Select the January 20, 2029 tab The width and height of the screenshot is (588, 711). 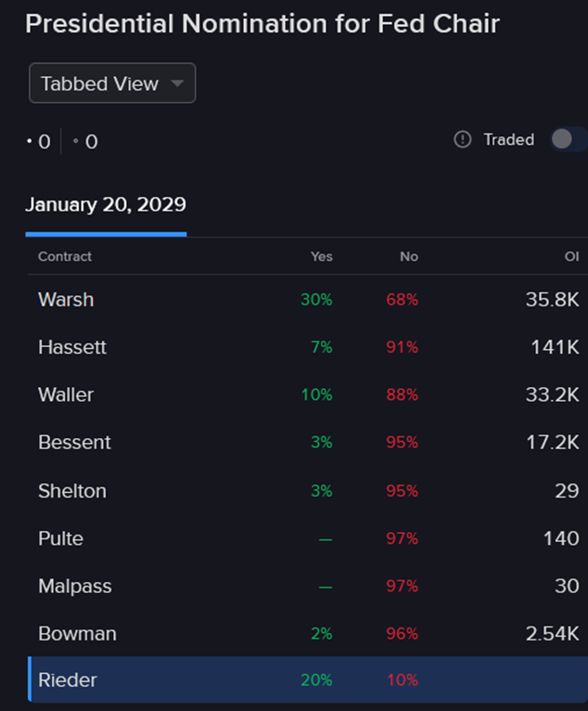106,205
